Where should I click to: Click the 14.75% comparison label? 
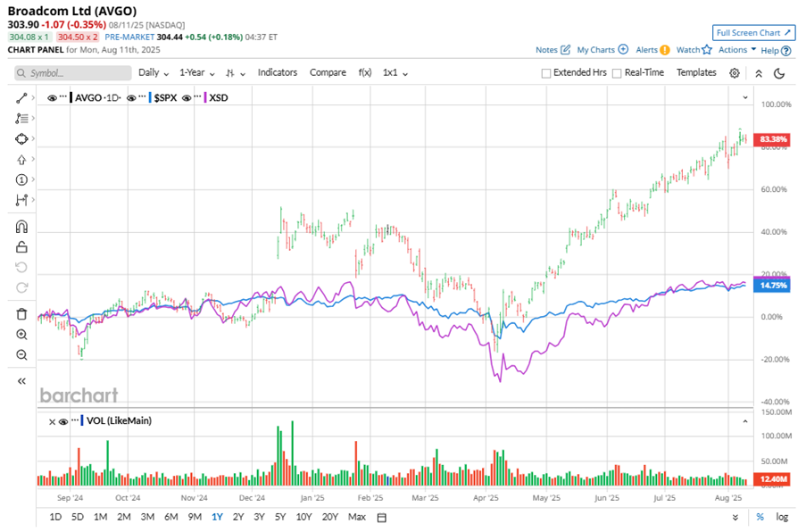tap(771, 286)
